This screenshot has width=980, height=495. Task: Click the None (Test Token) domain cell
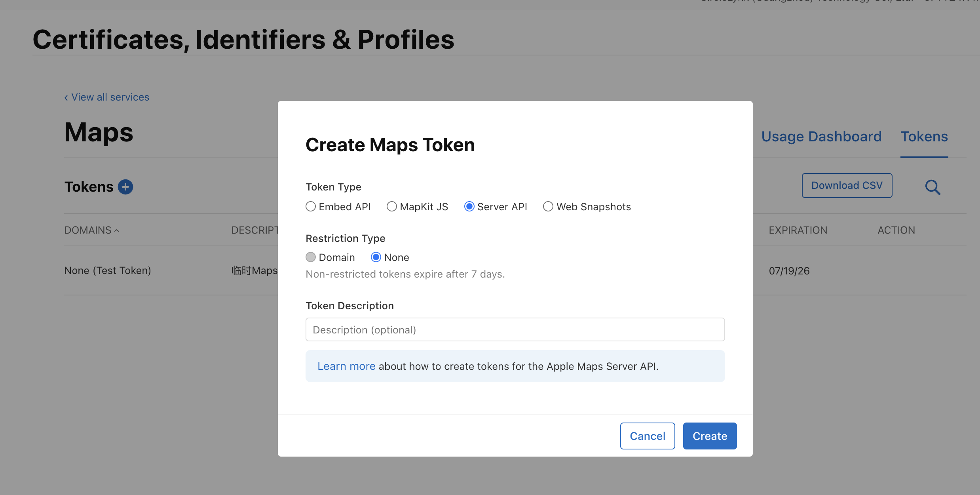108,270
